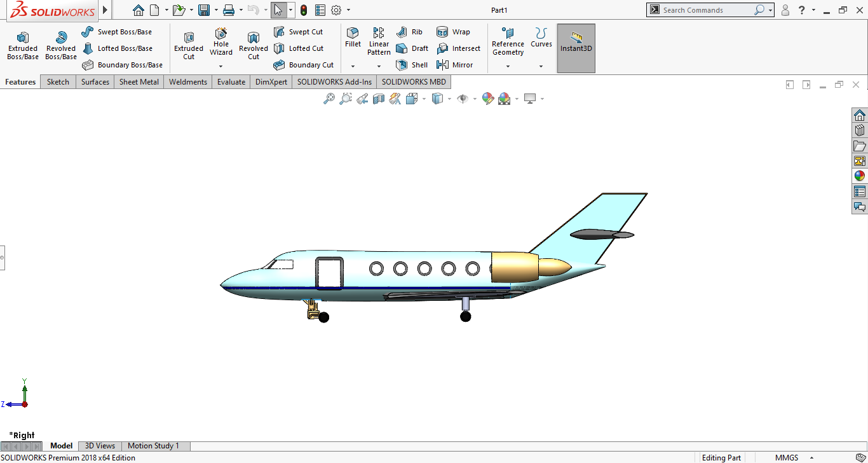Image resolution: width=868 pixels, height=463 pixels.
Task: Select the Shell feature
Action: pos(411,65)
